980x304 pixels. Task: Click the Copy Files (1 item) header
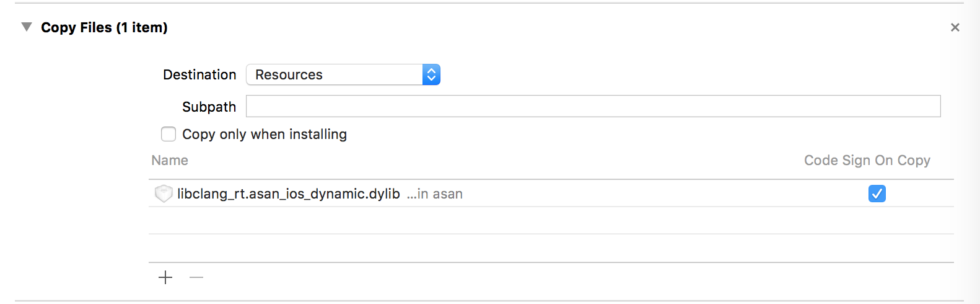tap(104, 27)
